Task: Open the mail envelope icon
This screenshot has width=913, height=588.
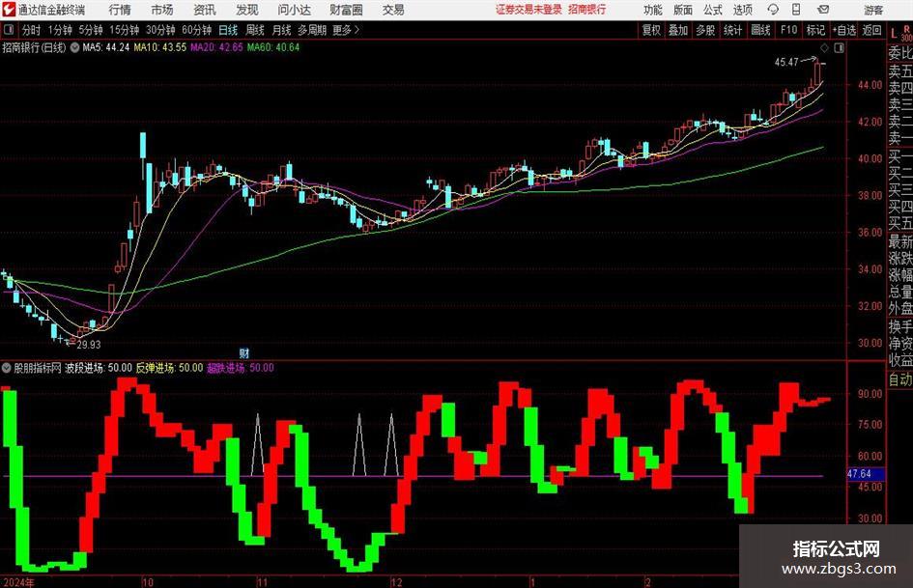Action: (x=823, y=10)
